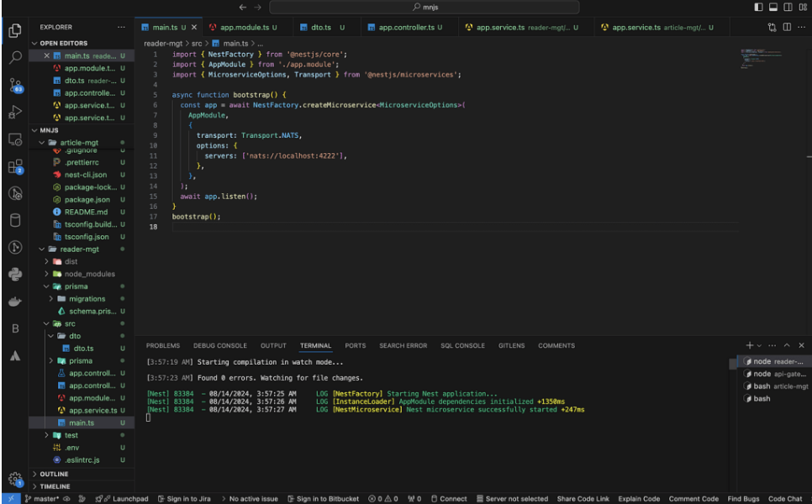Toggle the bottom panel visibility
Image resolution: width=812 pixels, height=504 pixels.
[772, 8]
